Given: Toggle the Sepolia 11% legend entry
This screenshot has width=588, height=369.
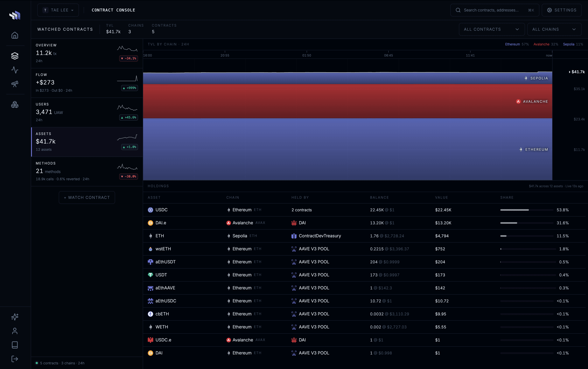Looking at the screenshot, I should pos(573,44).
